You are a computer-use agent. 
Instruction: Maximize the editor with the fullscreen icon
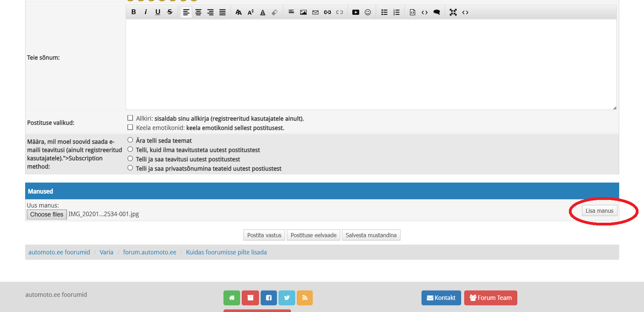[x=453, y=12]
